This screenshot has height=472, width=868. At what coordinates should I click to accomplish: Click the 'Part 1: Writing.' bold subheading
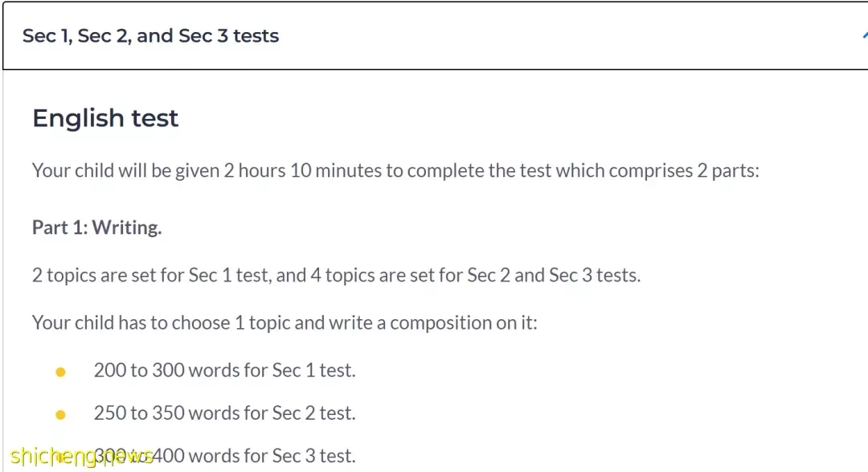point(97,227)
